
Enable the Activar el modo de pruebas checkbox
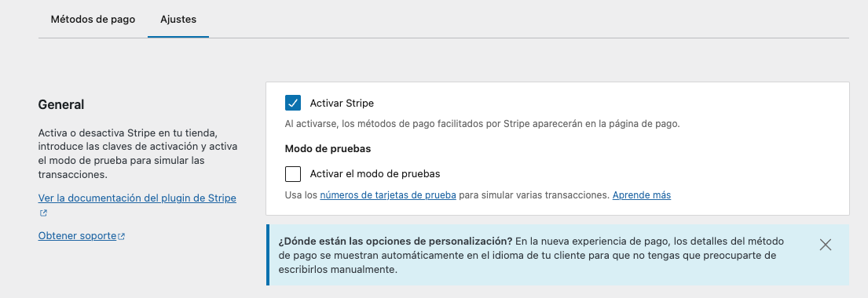(293, 173)
